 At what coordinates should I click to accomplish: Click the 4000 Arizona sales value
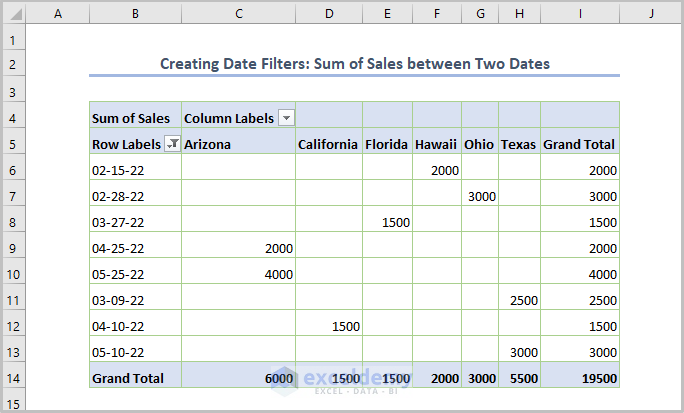coord(238,274)
